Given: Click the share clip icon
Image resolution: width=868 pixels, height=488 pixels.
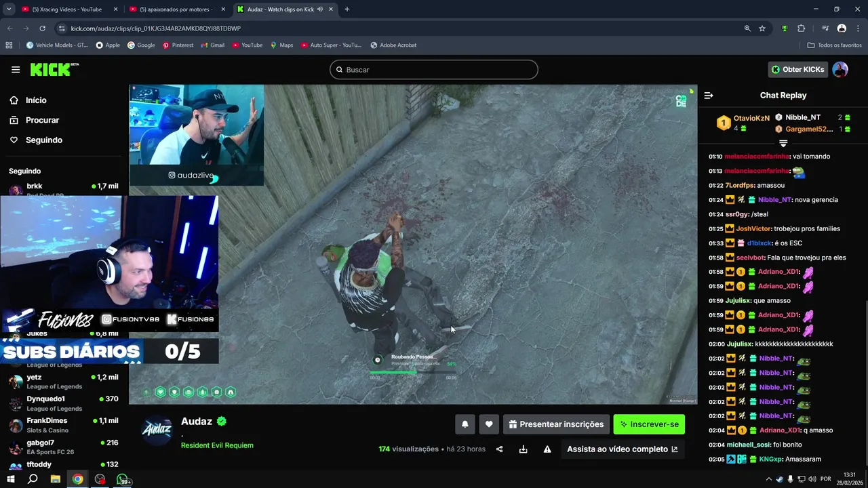Looking at the screenshot, I should point(500,449).
